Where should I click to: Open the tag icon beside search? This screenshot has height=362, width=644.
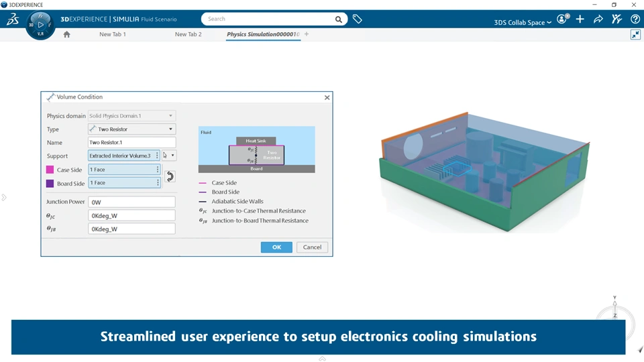click(358, 19)
